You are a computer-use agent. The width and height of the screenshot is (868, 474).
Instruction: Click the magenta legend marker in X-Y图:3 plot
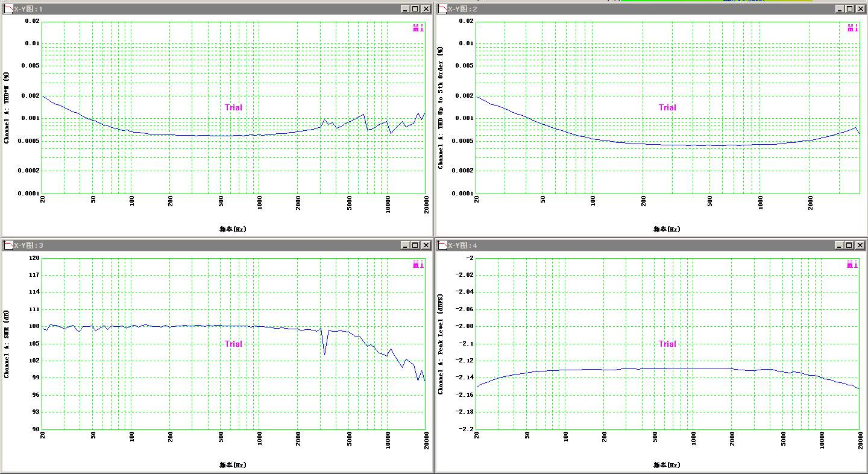tap(418, 264)
